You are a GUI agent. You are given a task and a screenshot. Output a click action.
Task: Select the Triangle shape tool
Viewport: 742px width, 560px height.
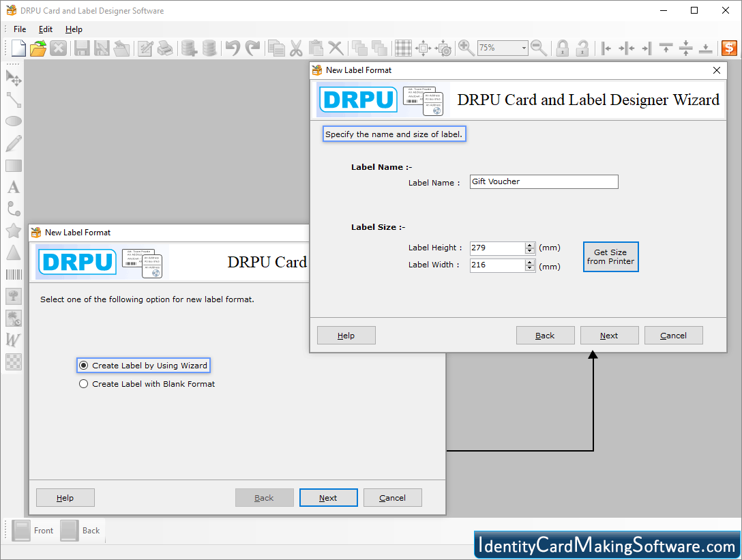click(14, 252)
